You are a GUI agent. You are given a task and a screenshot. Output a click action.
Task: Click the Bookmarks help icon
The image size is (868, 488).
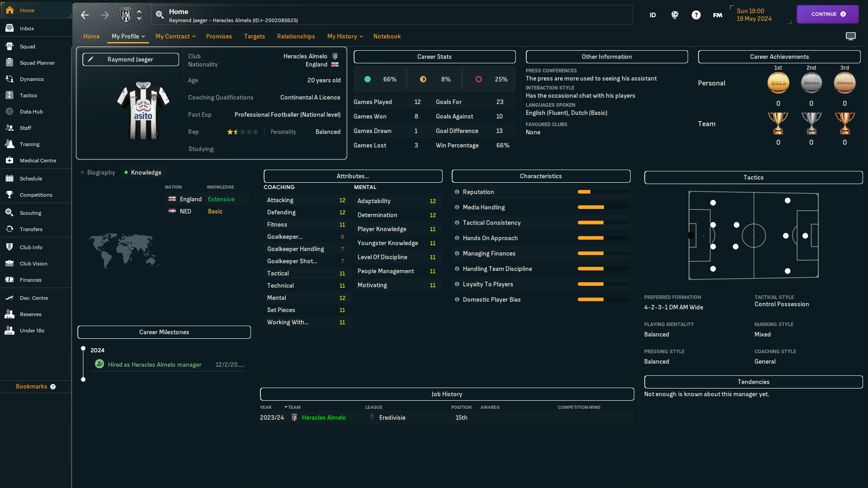coord(53,387)
